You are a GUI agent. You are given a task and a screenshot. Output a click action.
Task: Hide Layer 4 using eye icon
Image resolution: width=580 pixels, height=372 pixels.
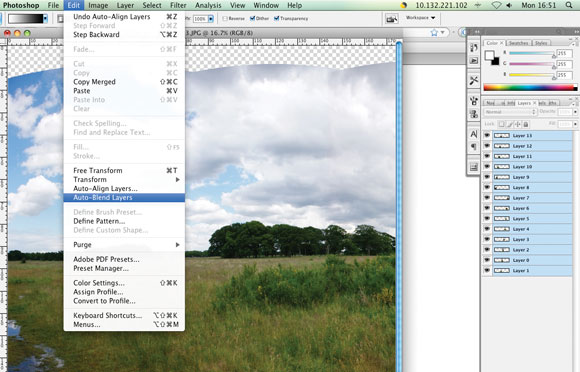point(487,229)
